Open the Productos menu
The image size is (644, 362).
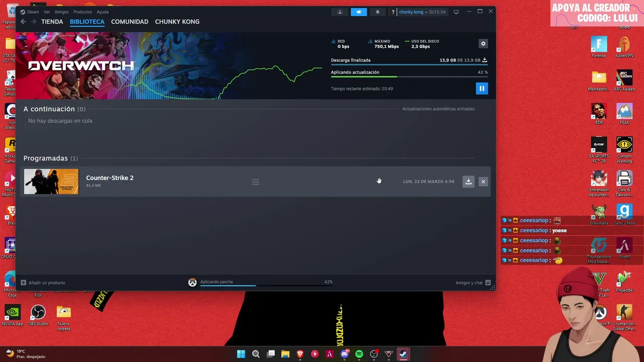click(x=83, y=12)
